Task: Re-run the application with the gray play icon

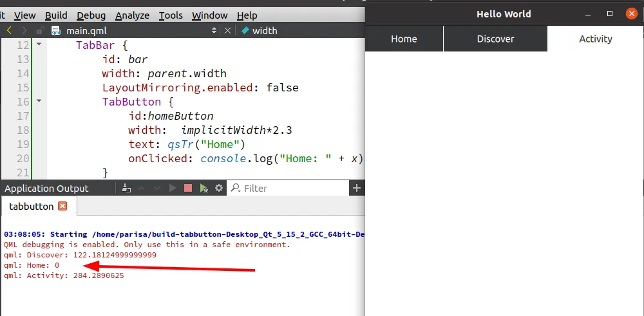Action: (x=173, y=189)
